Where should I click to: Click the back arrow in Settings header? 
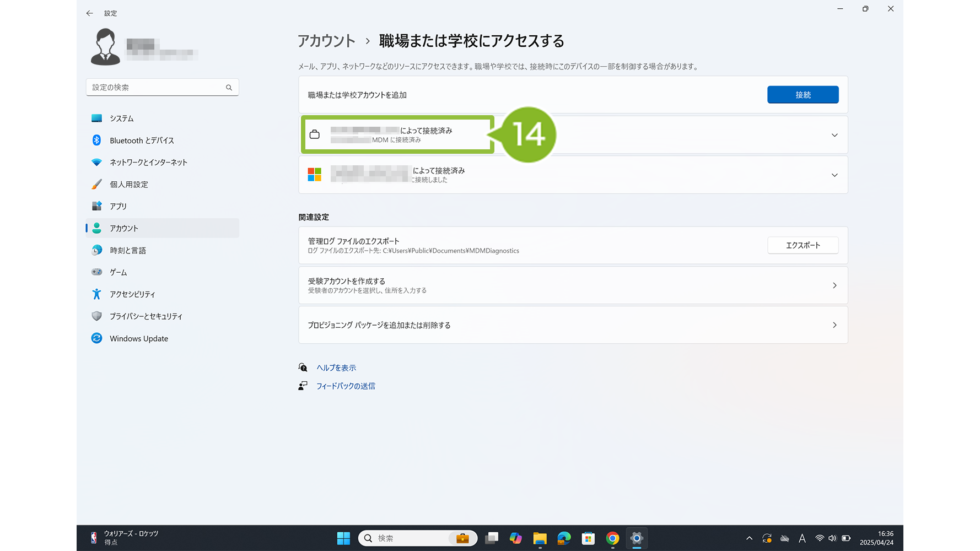click(x=89, y=13)
